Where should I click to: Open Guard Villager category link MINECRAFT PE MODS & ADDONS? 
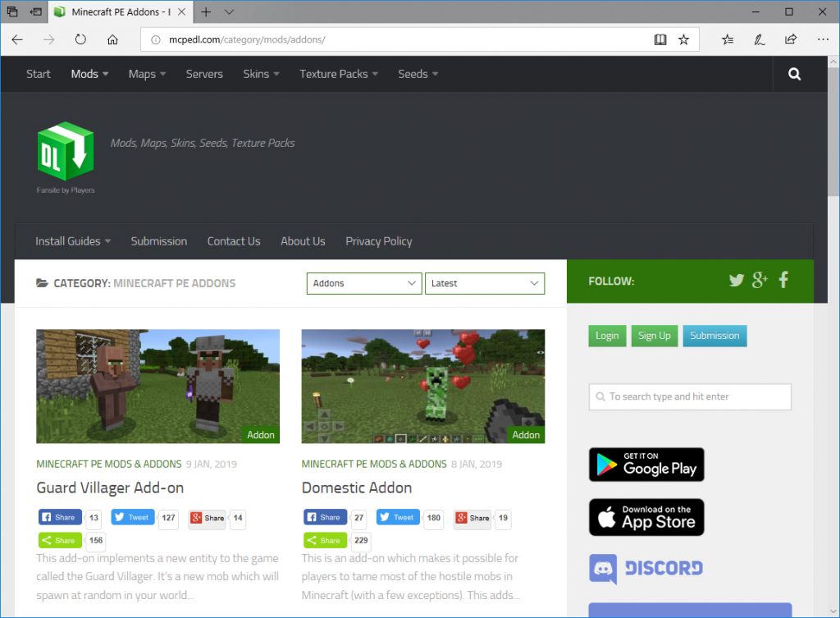point(109,465)
